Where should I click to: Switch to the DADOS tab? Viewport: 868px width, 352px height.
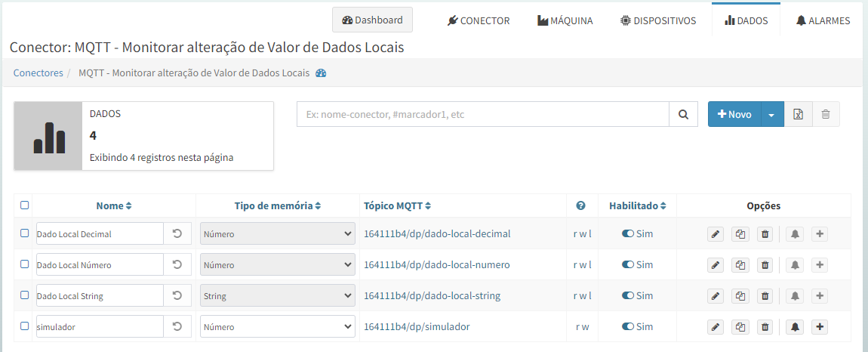[746, 21]
